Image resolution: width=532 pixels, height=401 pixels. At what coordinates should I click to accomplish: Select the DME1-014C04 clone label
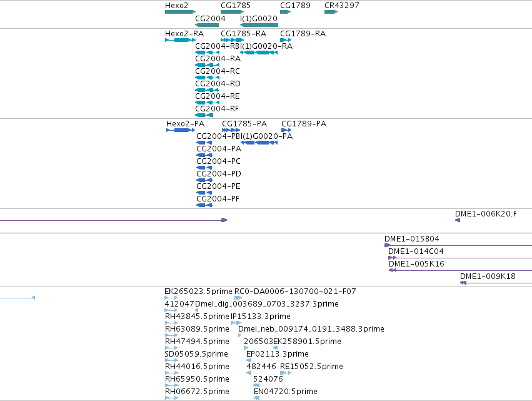pos(416,251)
